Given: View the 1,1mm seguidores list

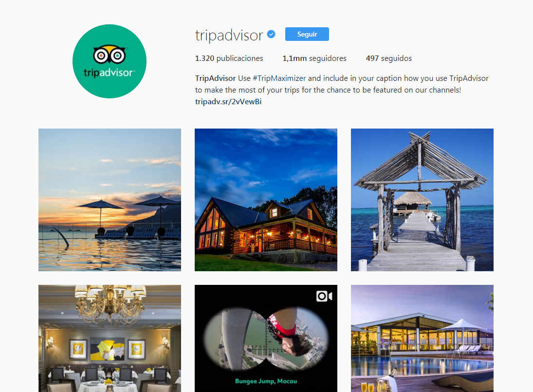Looking at the screenshot, I should (x=314, y=58).
